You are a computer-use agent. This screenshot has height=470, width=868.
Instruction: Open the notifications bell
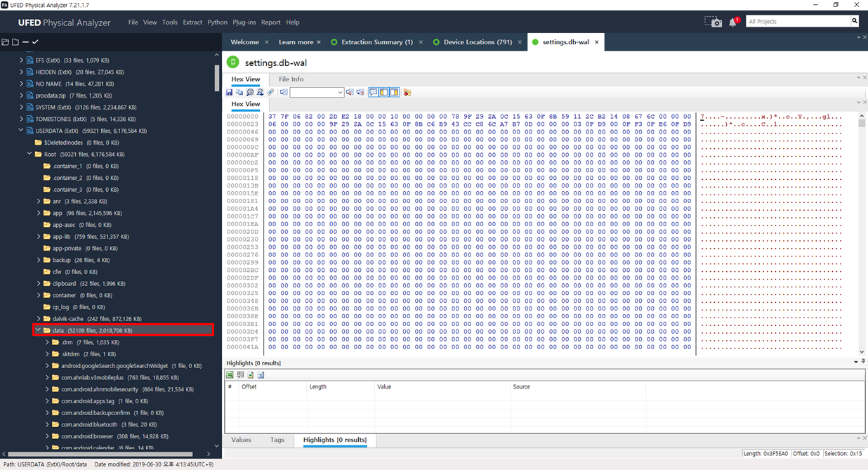pos(733,22)
